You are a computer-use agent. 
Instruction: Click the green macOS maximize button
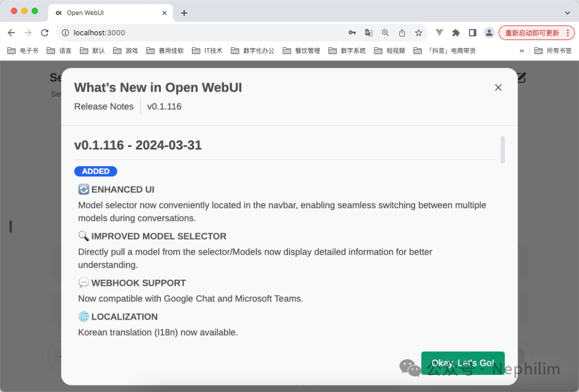[35, 11]
